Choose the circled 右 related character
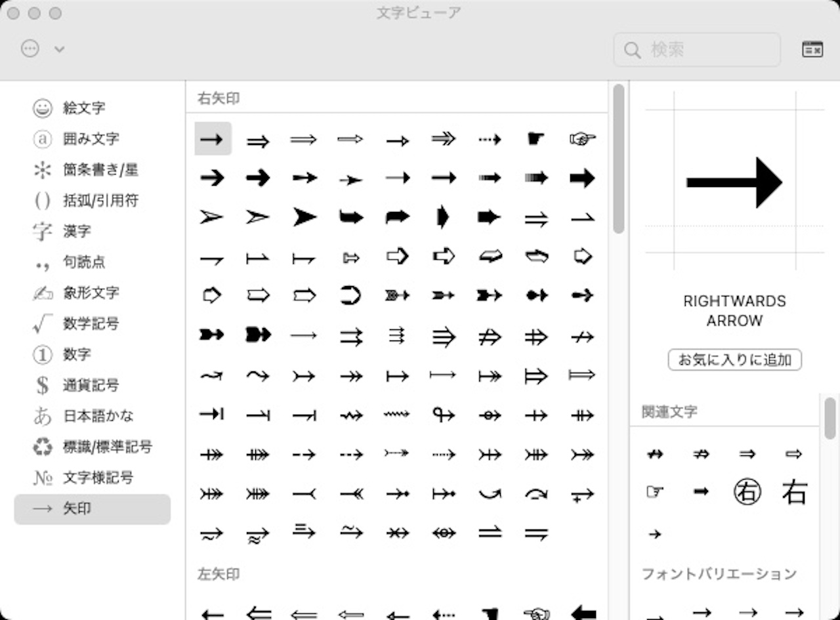 [x=747, y=491]
